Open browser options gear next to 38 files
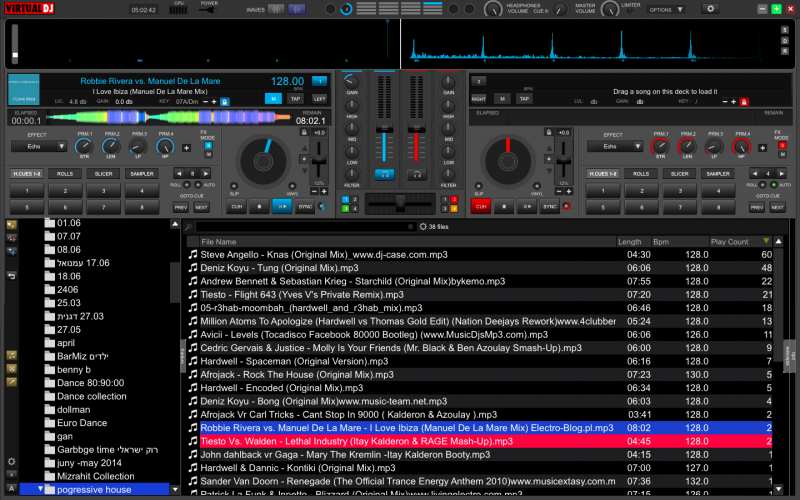Image resolution: width=800 pixels, height=500 pixels. coord(423,227)
